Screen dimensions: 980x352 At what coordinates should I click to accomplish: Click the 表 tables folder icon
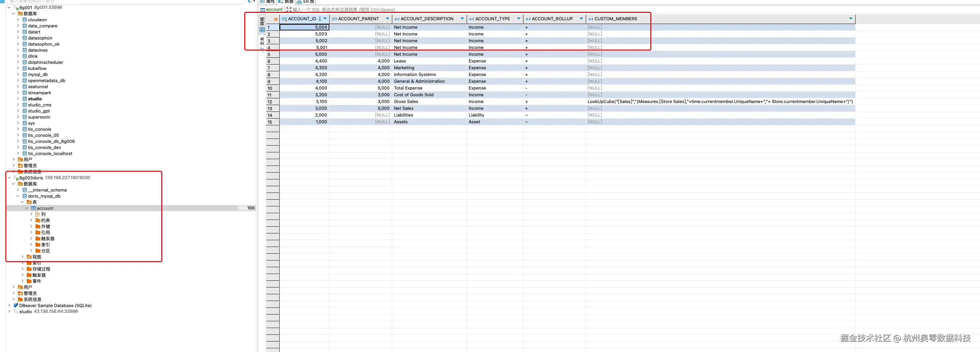tap(29, 202)
